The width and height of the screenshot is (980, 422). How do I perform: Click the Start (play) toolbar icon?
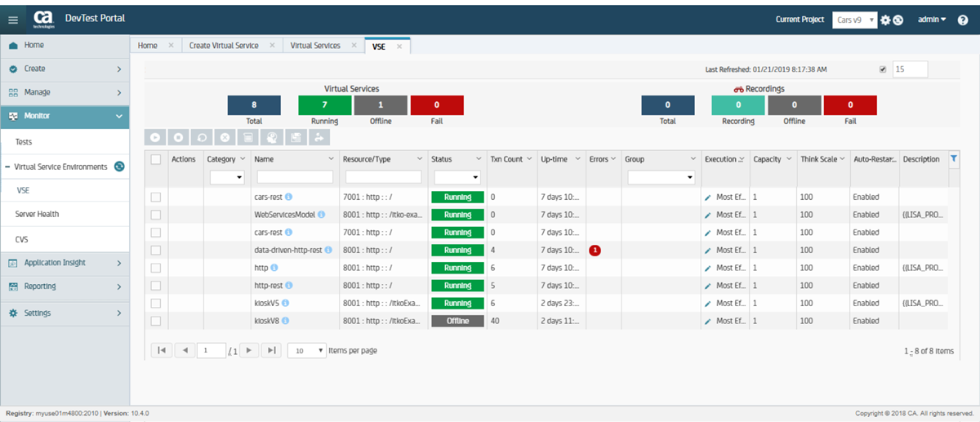point(154,136)
